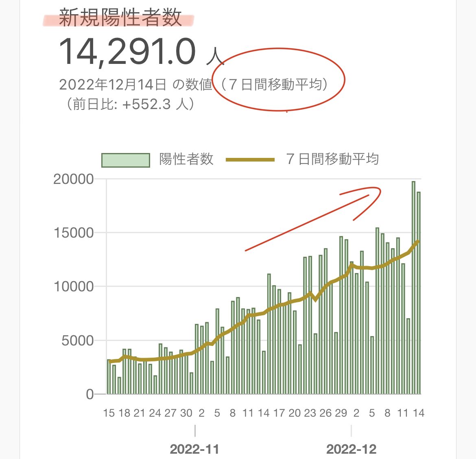
Task: Click the last bar for December 14
Action: (x=419, y=293)
